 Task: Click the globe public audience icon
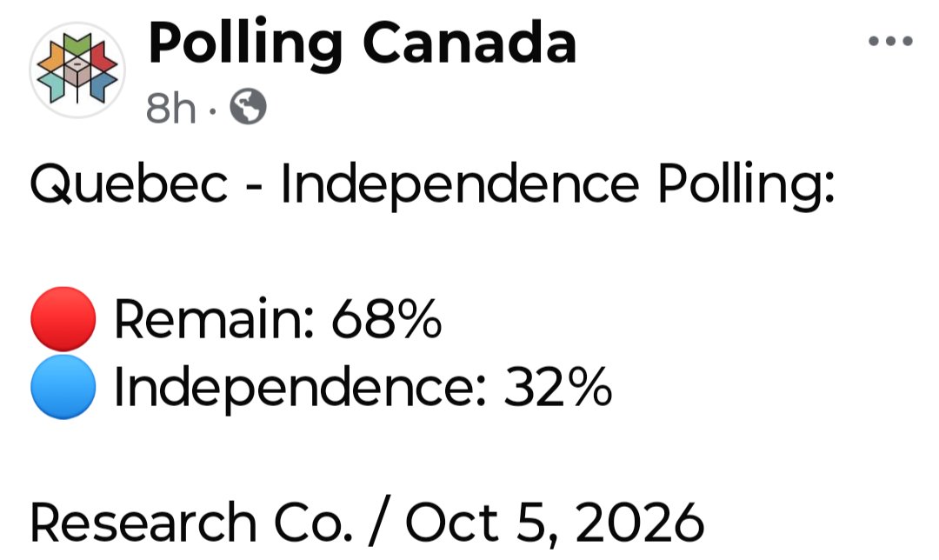[x=249, y=107]
